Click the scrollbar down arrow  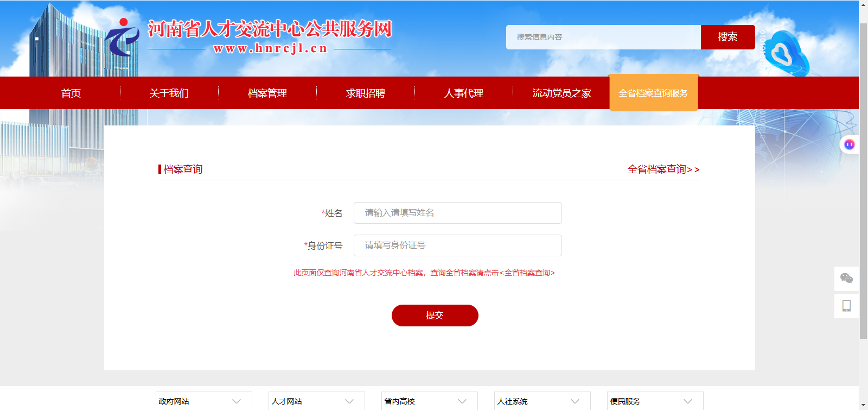pyautogui.click(x=863, y=406)
